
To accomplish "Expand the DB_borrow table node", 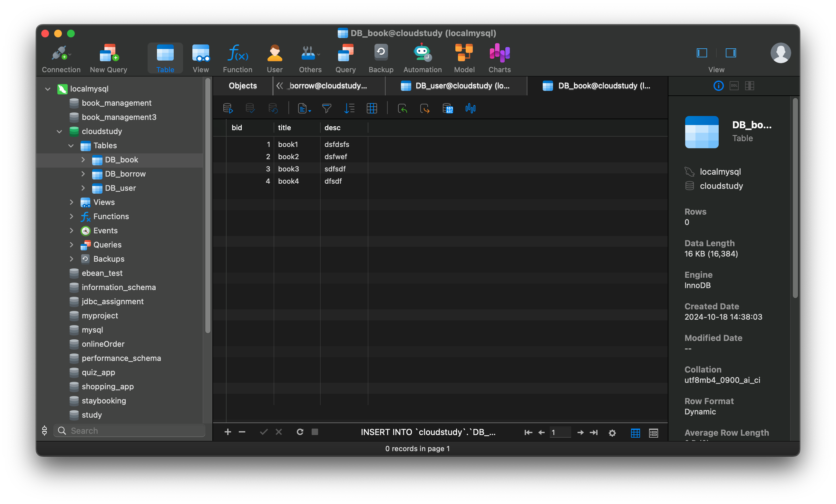I will click(83, 174).
